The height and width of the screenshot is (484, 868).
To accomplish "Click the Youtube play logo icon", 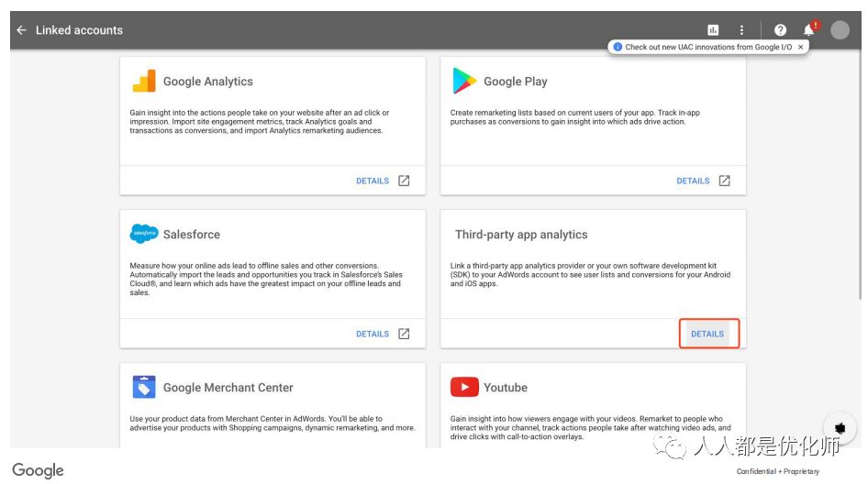I will tap(464, 387).
